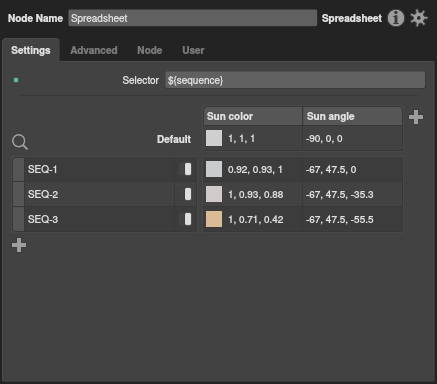Open the SEQ-2 sun color swatch
This screenshot has width=437, height=384.
(x=214, y=194)
